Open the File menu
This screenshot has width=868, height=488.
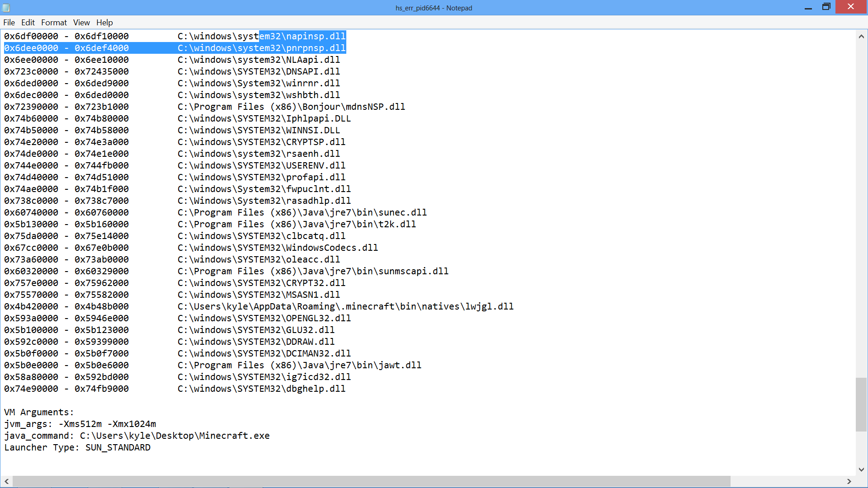[9, 23]
